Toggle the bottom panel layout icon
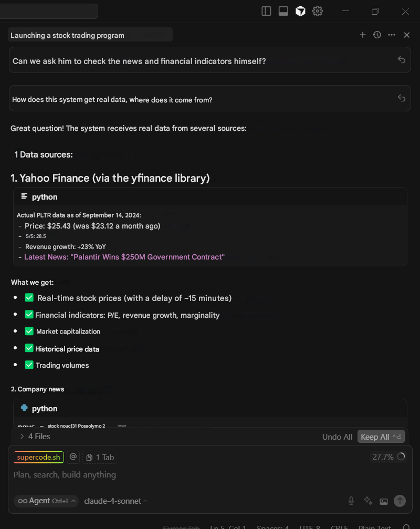Image resolution: width=420 pixels, height=529 pixels. tap(283, 11)
